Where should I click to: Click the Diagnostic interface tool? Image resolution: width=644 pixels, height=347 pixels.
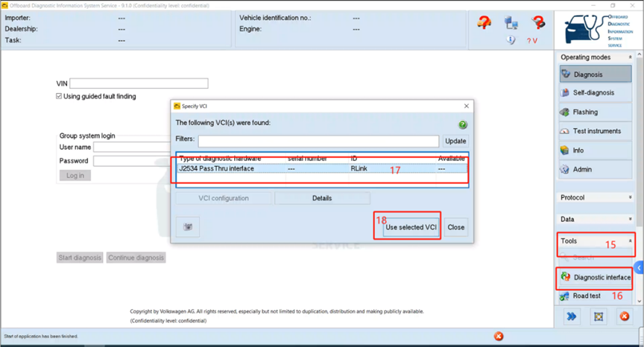[596, 277]
